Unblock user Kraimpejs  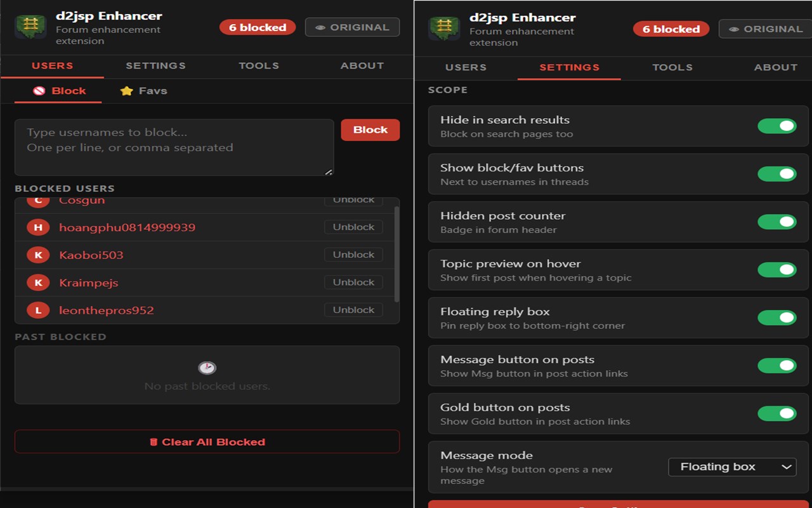click(353, 283)
